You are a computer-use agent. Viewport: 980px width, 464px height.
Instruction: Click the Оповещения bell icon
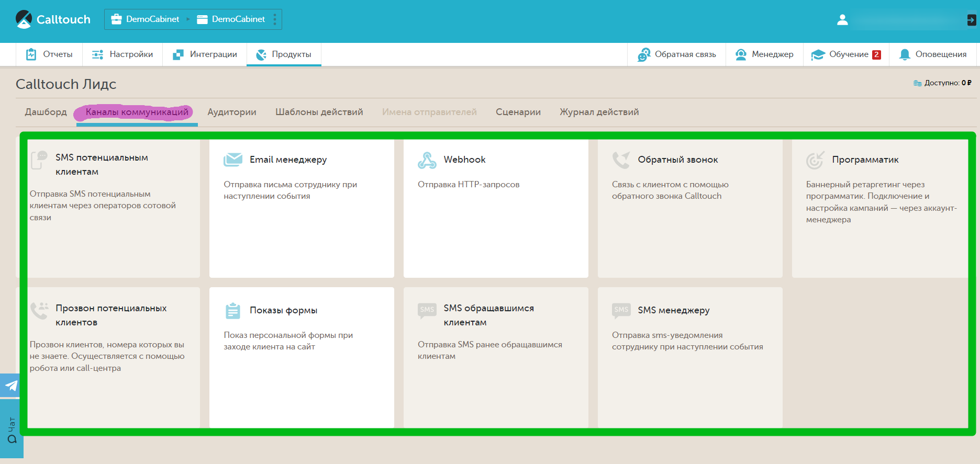pyautogui.click(x=905, y=54)
